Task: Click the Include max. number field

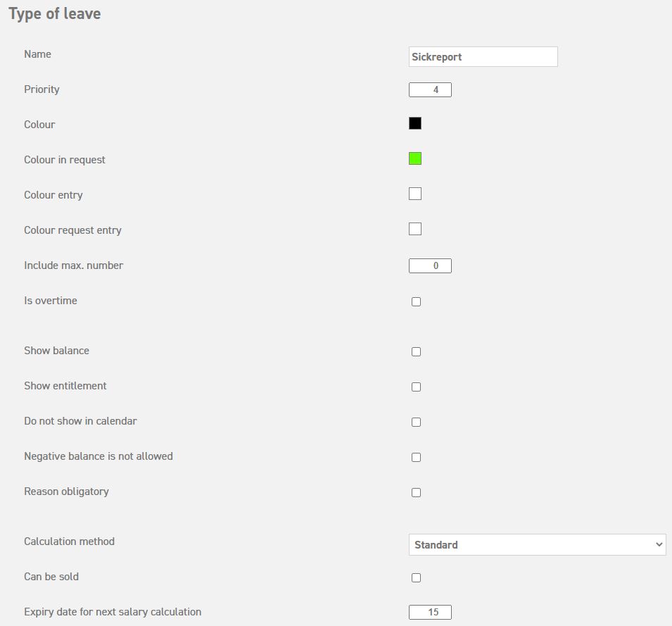Action: tap(430, 266)
